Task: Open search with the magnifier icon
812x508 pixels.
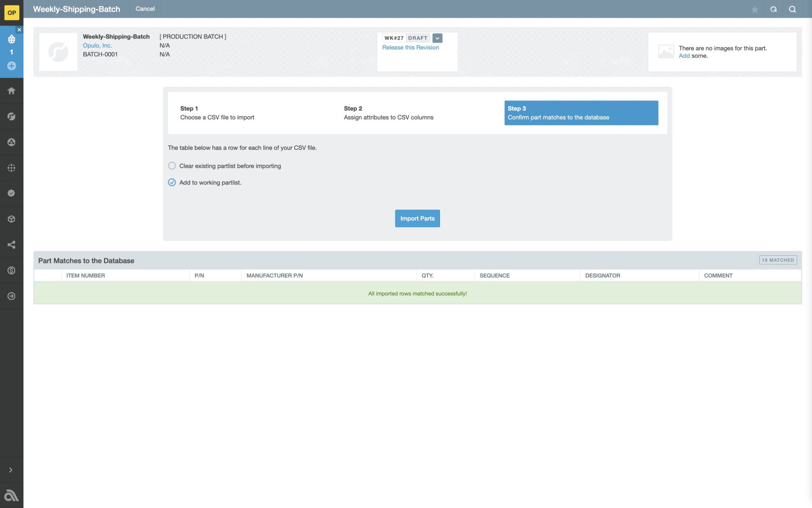Action: click(x=792, y=9)
